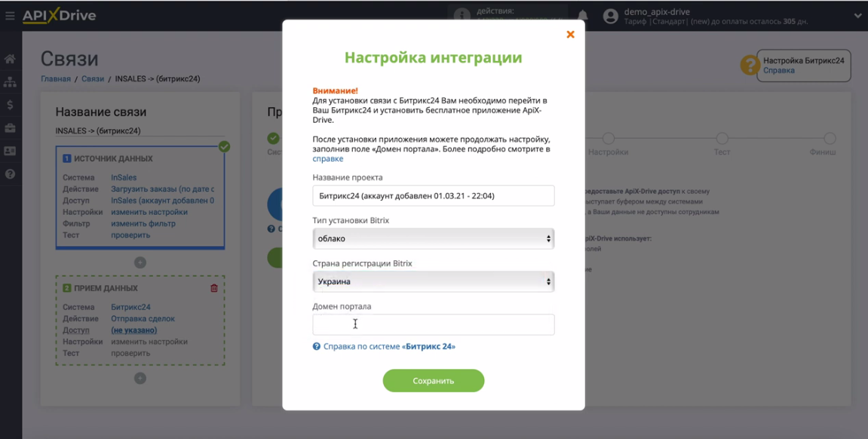Click the project name input field
Image resolution: width=868 pixels, height=439 pixels.
pyautogui.click(x=434, y=195)
